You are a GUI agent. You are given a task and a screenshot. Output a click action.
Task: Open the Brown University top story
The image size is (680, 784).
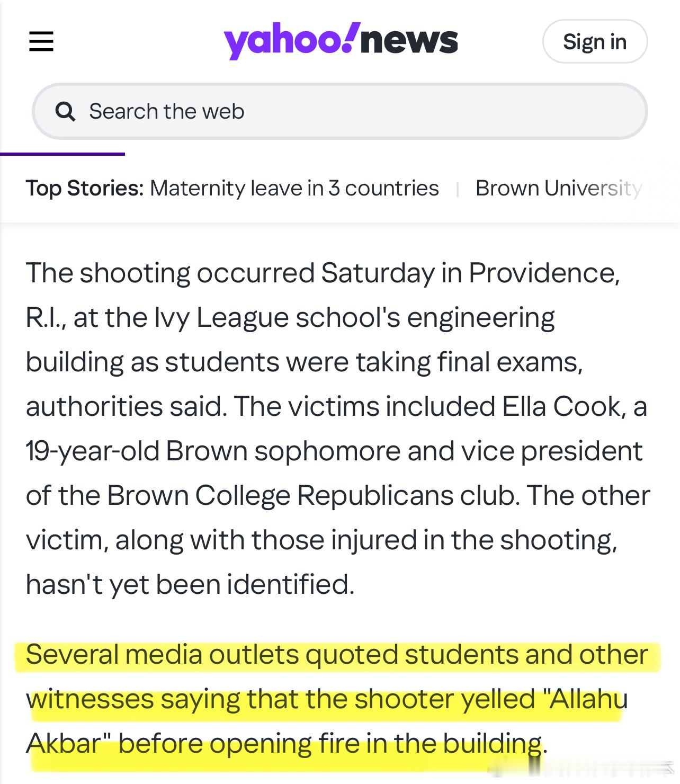(559, 188)
